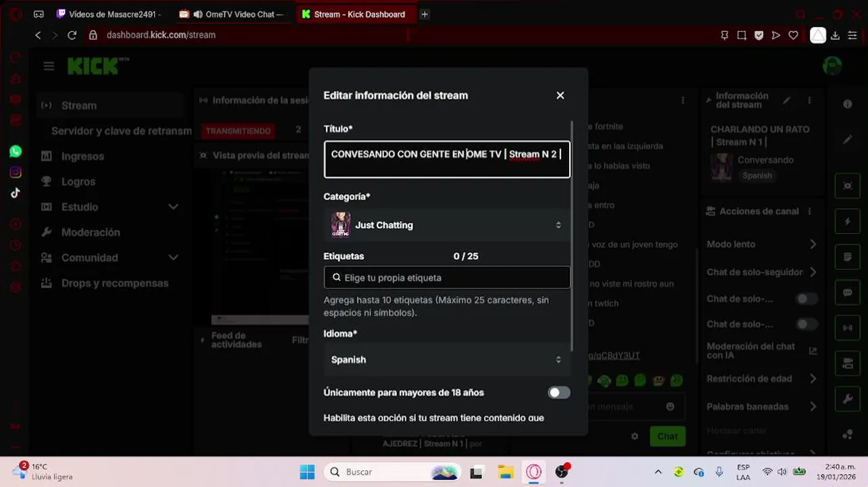Click the Título text field
This screenshot has width=868, height=487.
(447, 160)
